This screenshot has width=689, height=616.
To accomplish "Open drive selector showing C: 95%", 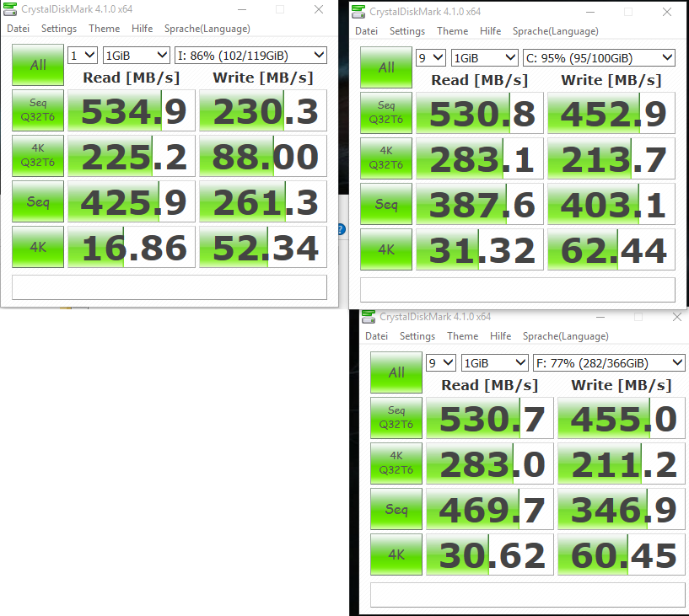I will point(599,58).
